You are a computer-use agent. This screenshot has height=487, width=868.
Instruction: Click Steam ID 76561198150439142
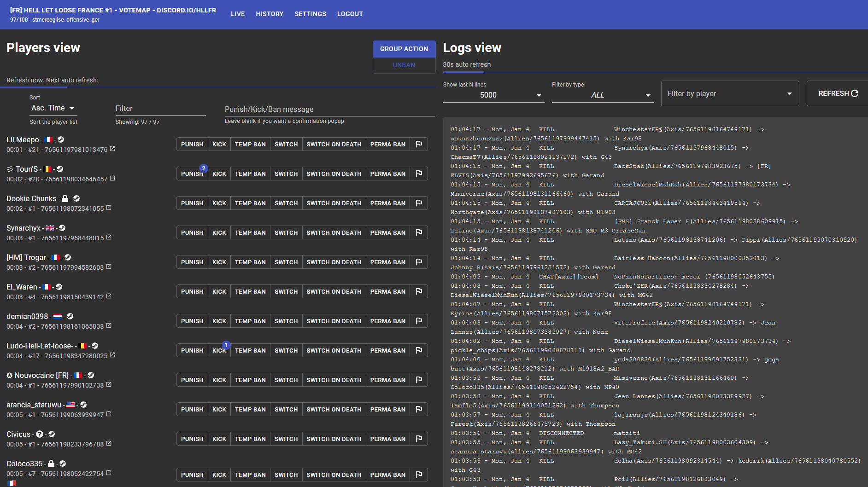(x=72, y=297)
